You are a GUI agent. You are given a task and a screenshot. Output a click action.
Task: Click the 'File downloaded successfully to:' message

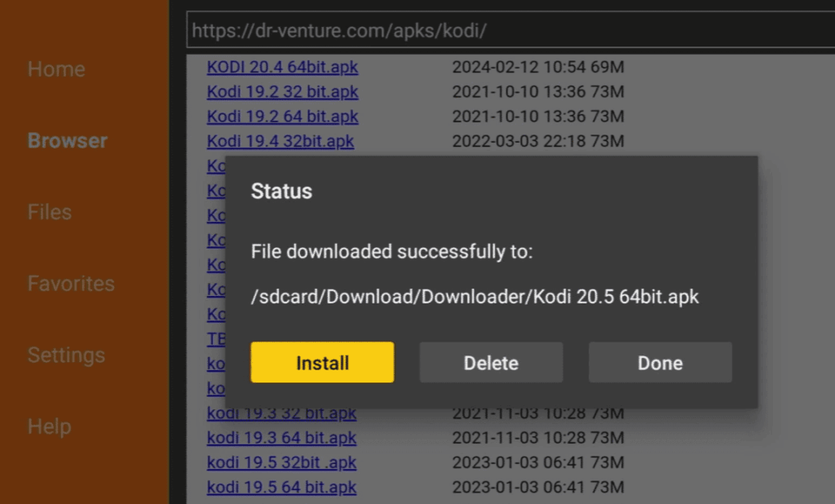pyautogui.click(x=392, y=251)
